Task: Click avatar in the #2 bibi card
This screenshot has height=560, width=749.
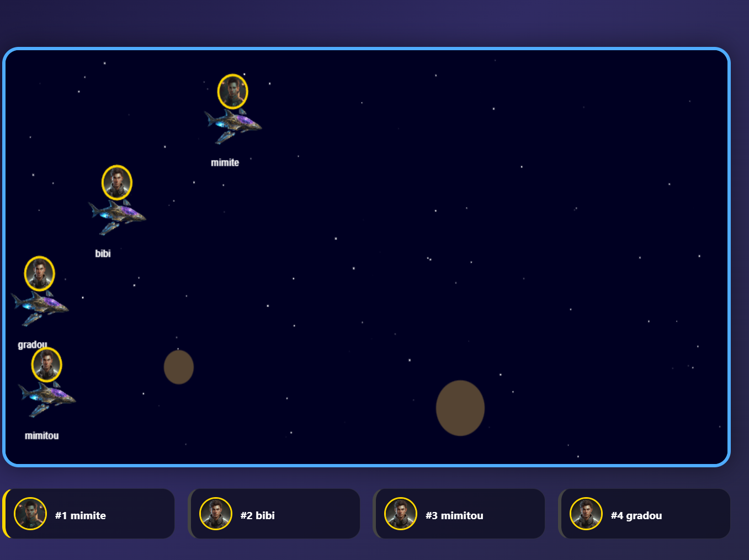Action: 216,514
